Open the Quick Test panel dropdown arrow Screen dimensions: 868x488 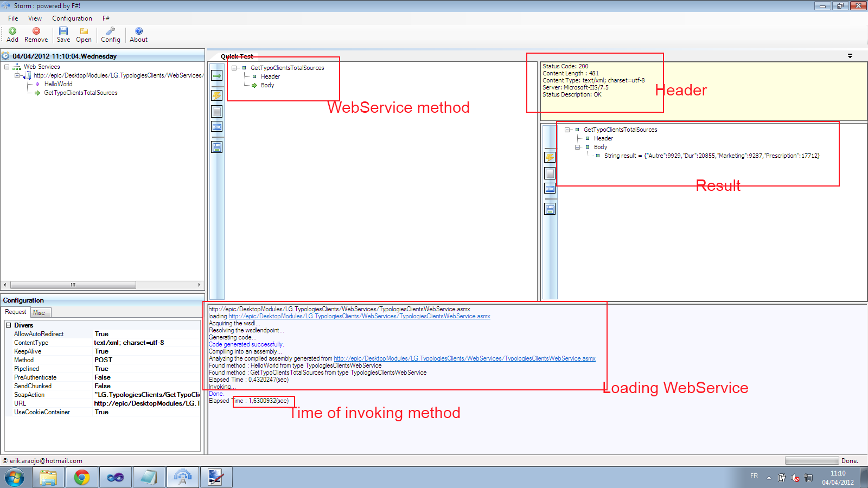pyautogui.click(x=850, y=56)
